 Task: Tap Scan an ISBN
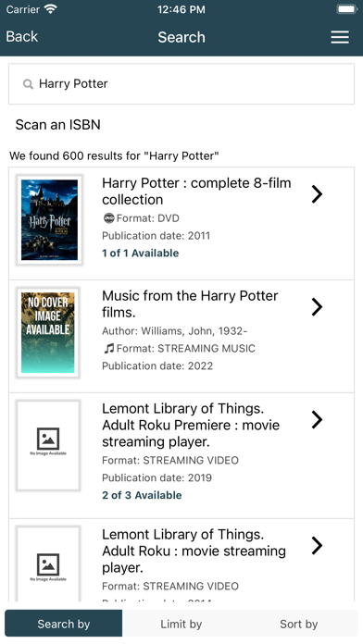[x=58, y=124]
